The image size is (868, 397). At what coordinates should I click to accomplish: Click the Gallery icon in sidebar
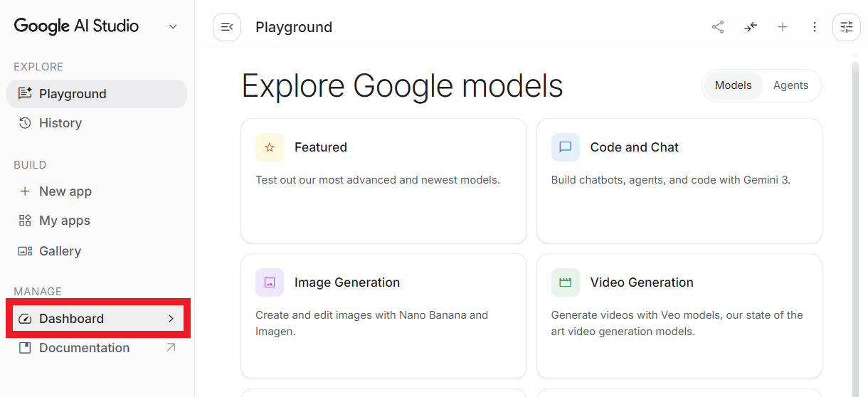coord(25,251)
